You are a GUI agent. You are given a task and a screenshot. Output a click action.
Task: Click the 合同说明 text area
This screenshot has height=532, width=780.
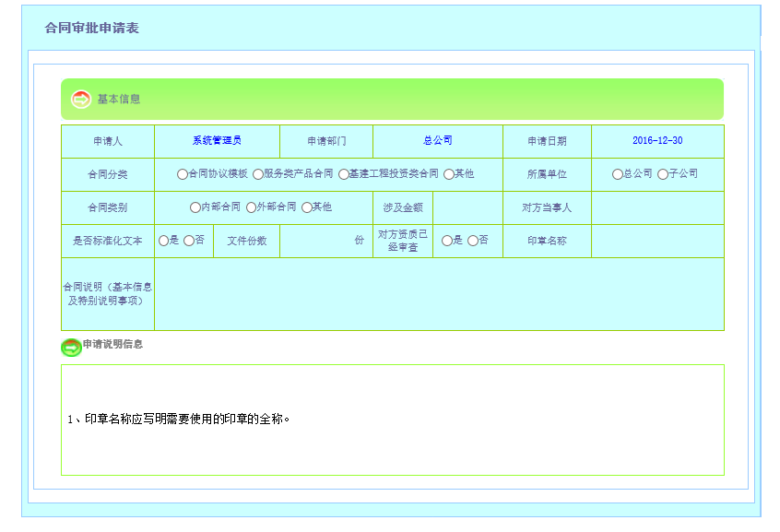point(439,294)
